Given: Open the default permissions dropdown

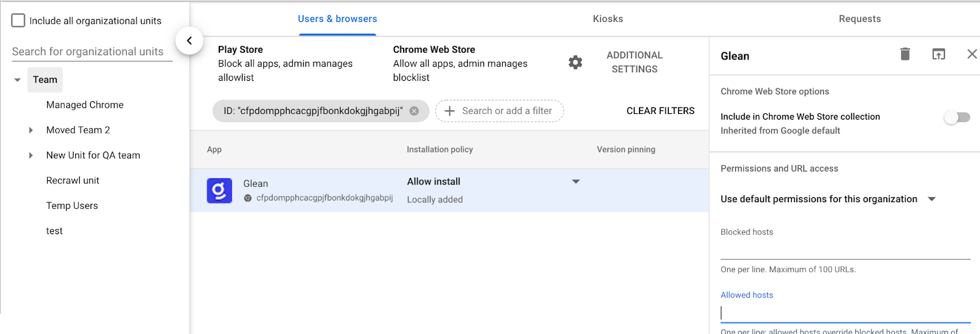Looking at the screenshot, I should coord(932,199).
